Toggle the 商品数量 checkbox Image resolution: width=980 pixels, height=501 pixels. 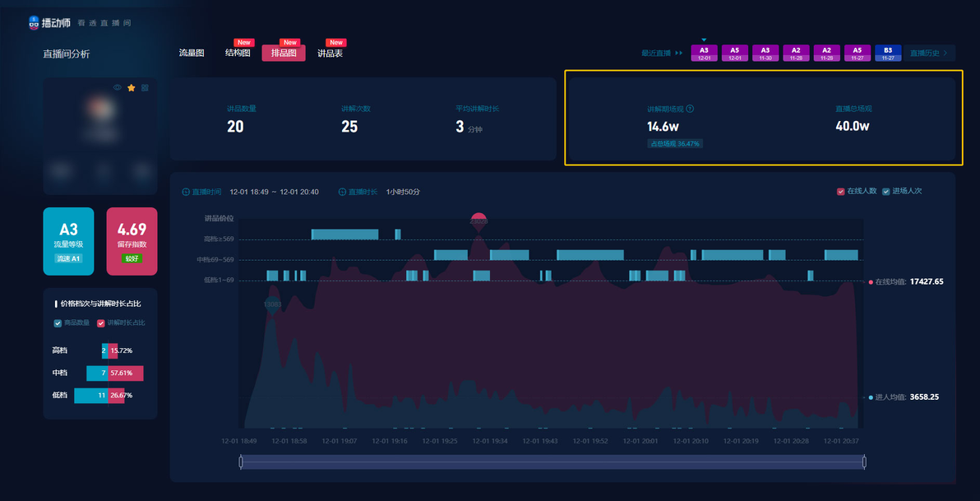[58, 323]
